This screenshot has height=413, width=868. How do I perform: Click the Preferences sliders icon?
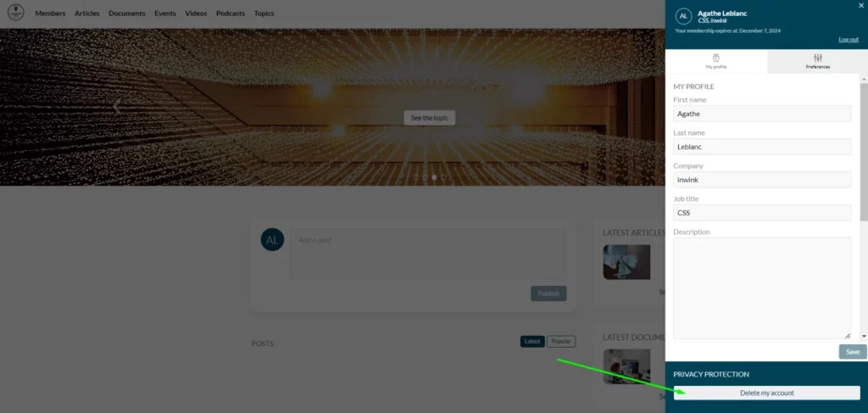tap(817, 58)
